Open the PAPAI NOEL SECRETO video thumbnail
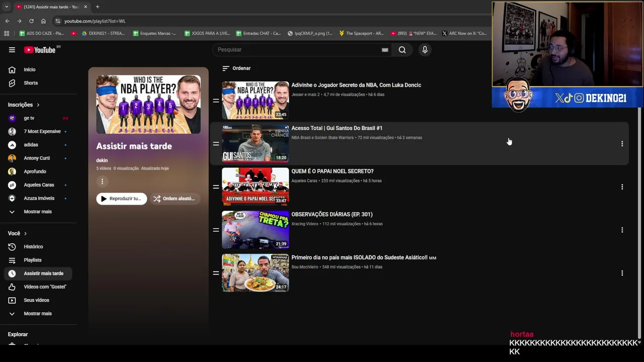The image size is (644, 362). [256, 187]
